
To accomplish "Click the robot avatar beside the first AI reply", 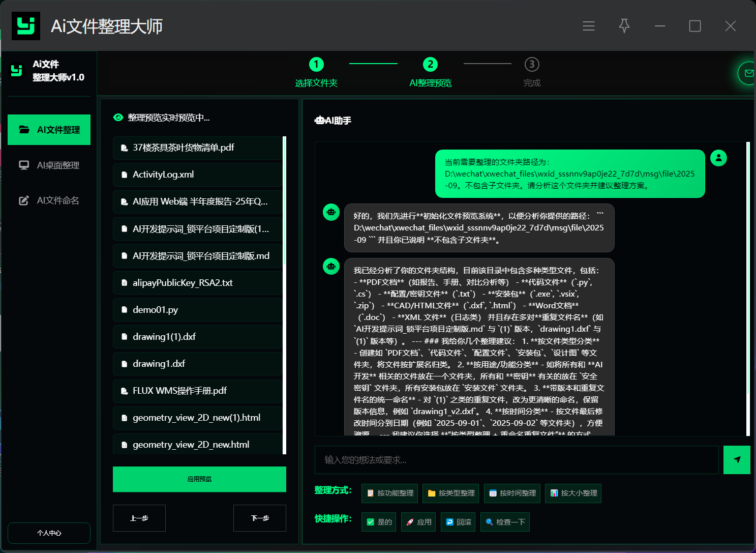I will click(x=331, y=212).
